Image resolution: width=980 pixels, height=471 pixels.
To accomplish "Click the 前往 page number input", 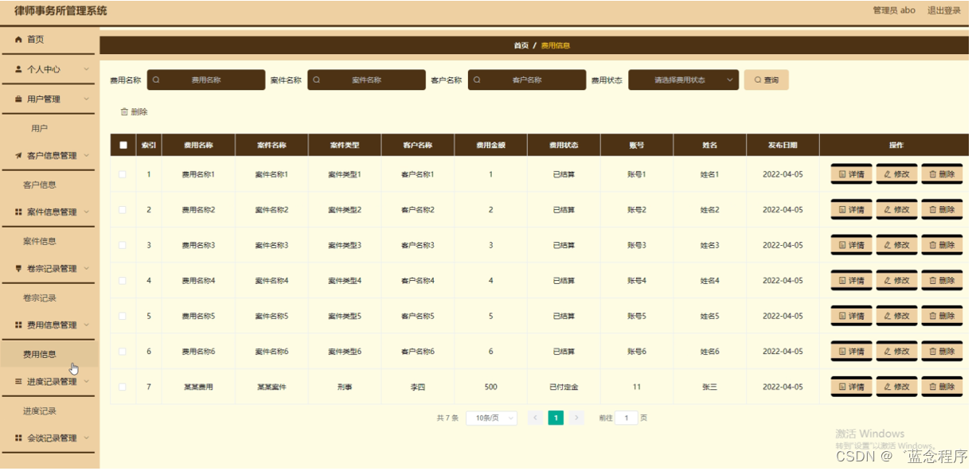I will (627, 418).
